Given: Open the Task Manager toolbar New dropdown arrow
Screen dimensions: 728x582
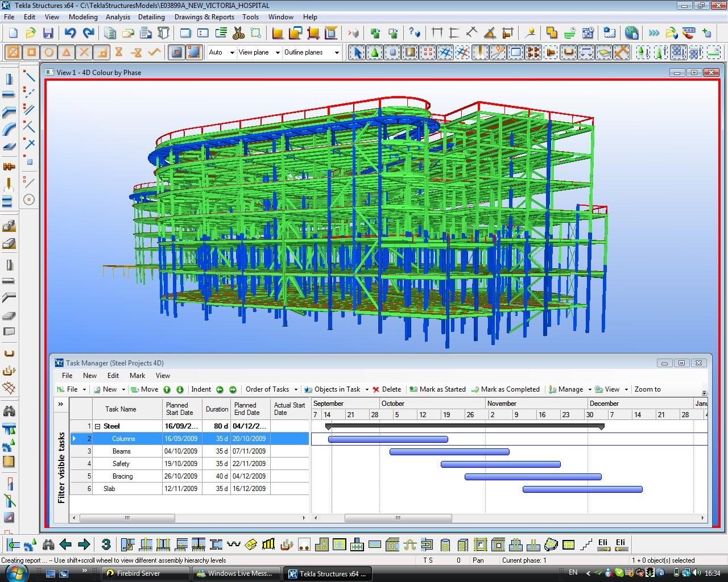Looking at the screenshot, I should click(x=123, y=389).
